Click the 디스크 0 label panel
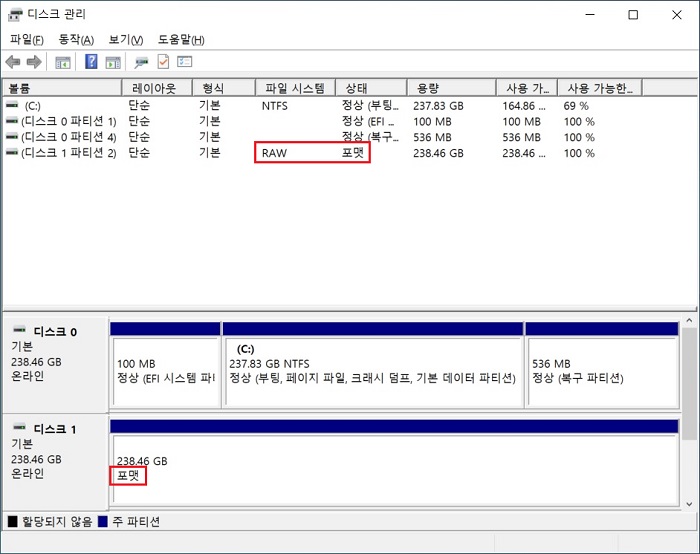Screen dimensions: 700x554 pos(55,365)
